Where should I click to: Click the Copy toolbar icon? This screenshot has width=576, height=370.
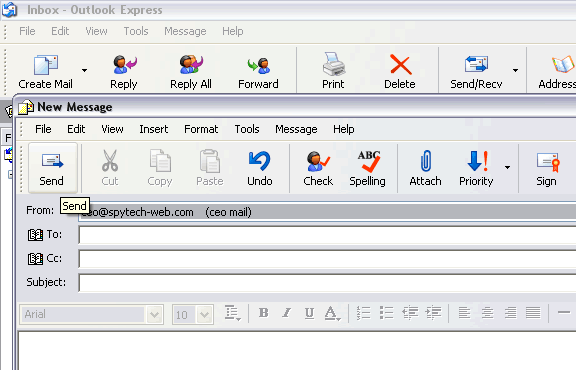click(160, 161)
